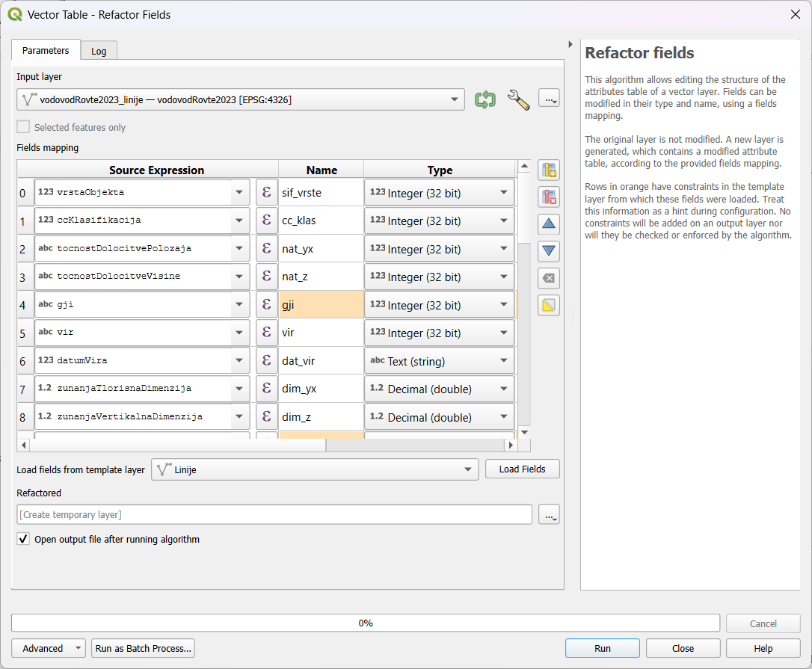Open the Advanced menu
Viewport: 812px width, 669px height.
click(x=48, y=647)
